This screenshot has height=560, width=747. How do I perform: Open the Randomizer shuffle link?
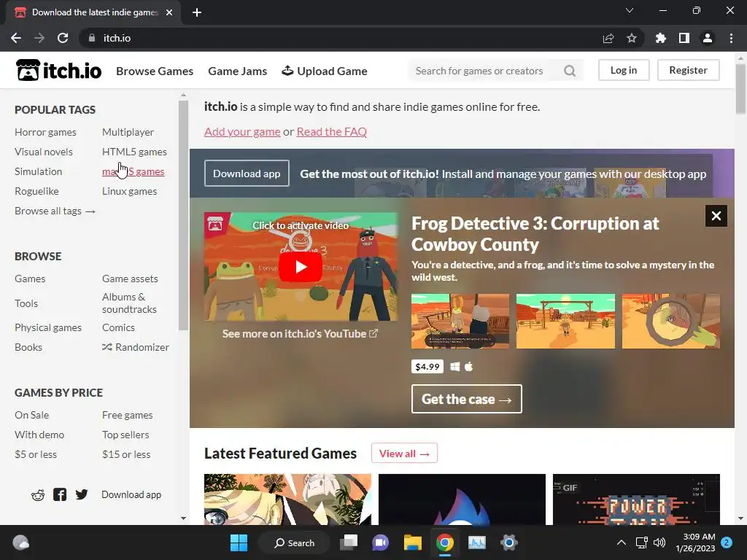pos(135,347)
